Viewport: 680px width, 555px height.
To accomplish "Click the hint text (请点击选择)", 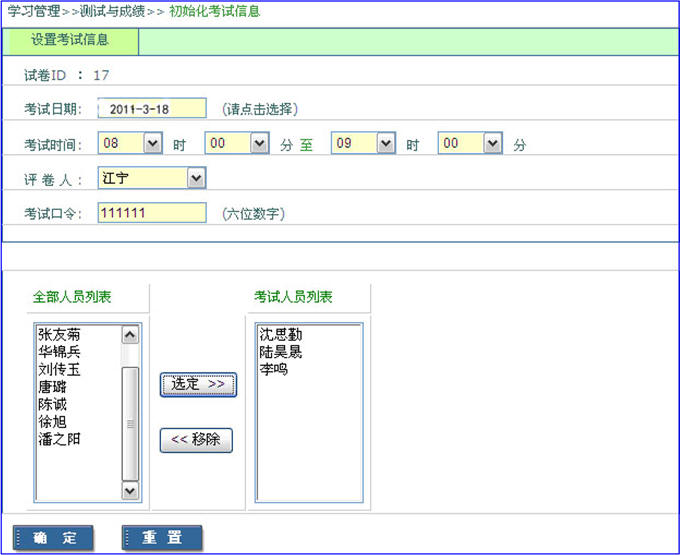I will [x=260, y=109].
